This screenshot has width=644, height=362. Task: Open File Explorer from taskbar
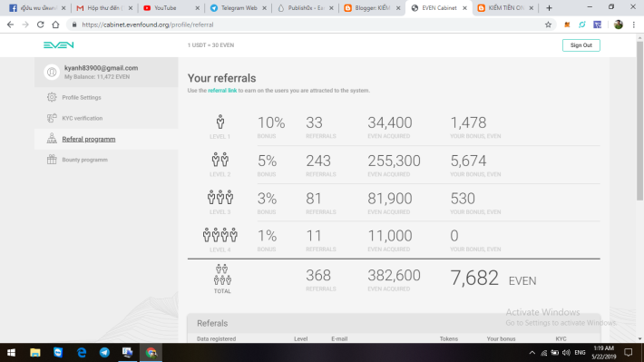(34, 353)
